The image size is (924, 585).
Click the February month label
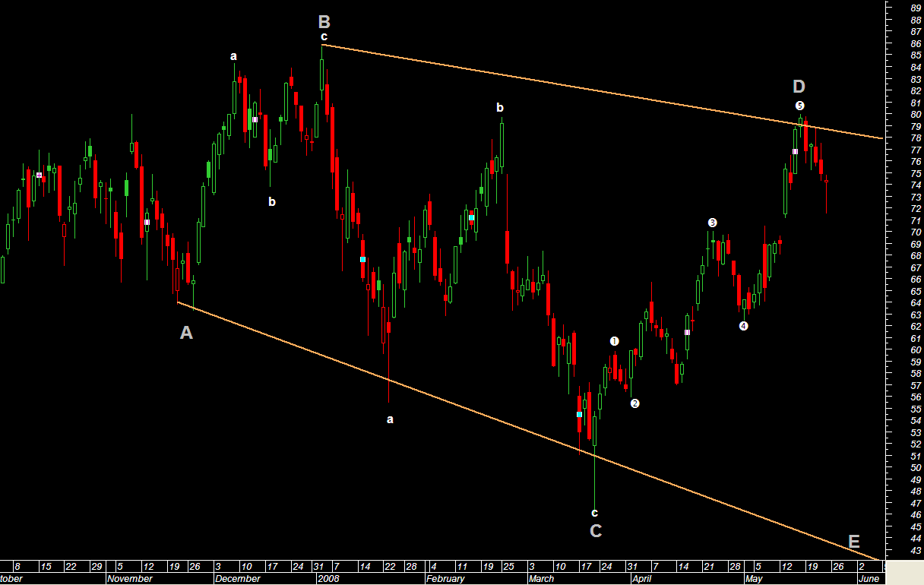click(445, 579)
